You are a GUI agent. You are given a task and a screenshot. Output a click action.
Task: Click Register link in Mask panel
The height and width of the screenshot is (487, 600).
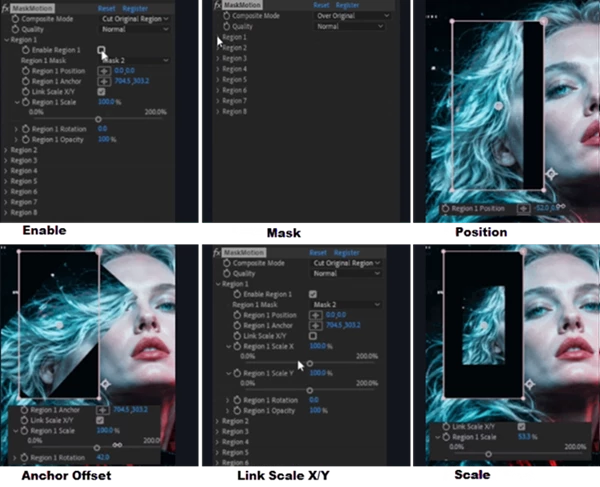[347, 5]
